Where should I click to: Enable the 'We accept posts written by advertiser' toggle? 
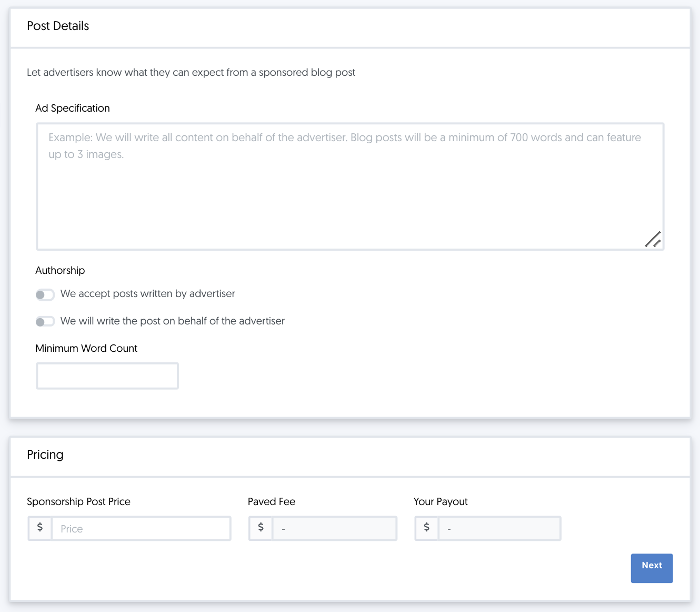pos(45,294)
